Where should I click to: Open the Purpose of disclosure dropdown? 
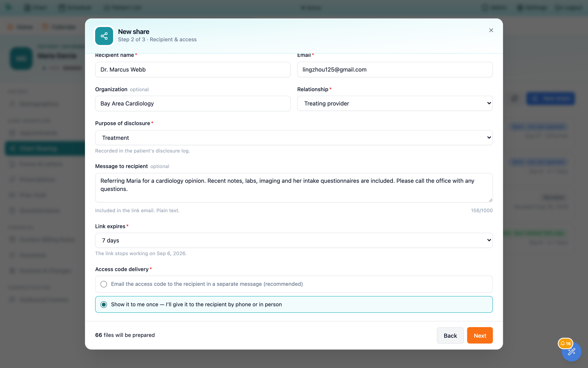coord(294,138)
